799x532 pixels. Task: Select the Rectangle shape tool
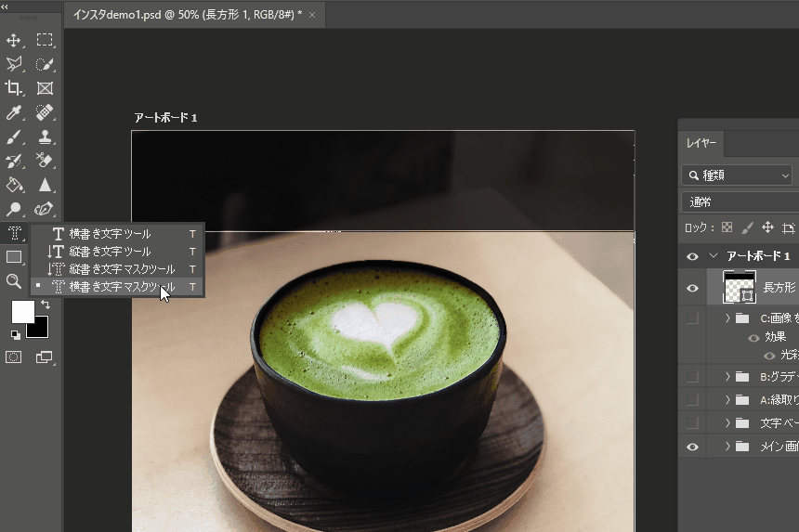coord(14,257)
